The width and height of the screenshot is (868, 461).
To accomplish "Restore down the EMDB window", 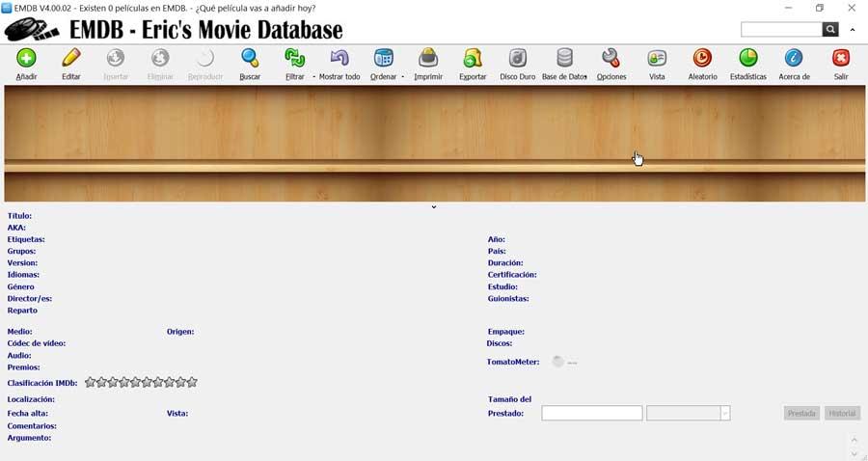I will [820, 8].
